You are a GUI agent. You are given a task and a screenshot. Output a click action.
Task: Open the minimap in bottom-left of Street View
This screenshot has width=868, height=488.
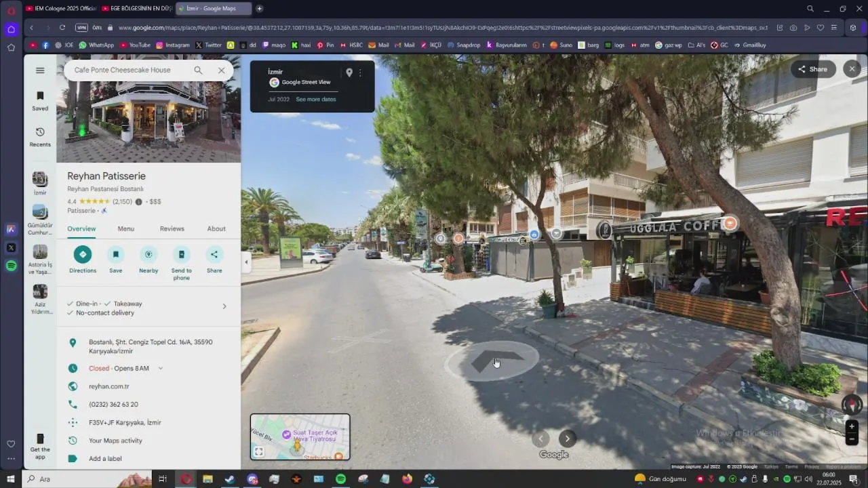[x=300, y=437]
